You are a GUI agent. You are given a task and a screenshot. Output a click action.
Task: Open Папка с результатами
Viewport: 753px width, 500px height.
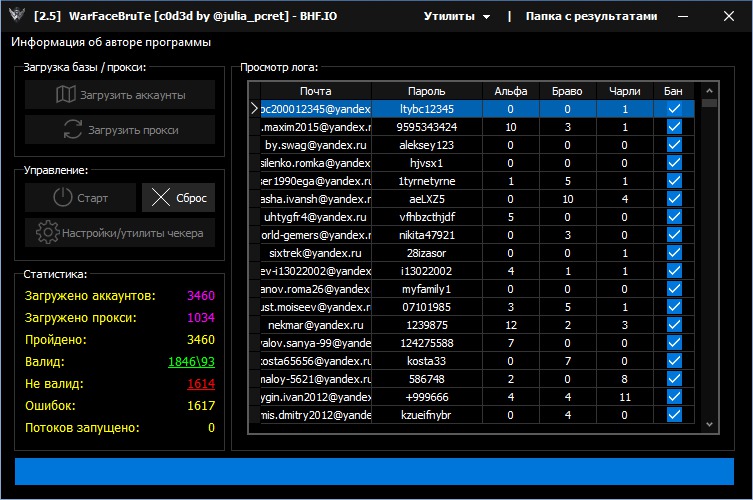(x=591, y=16)
